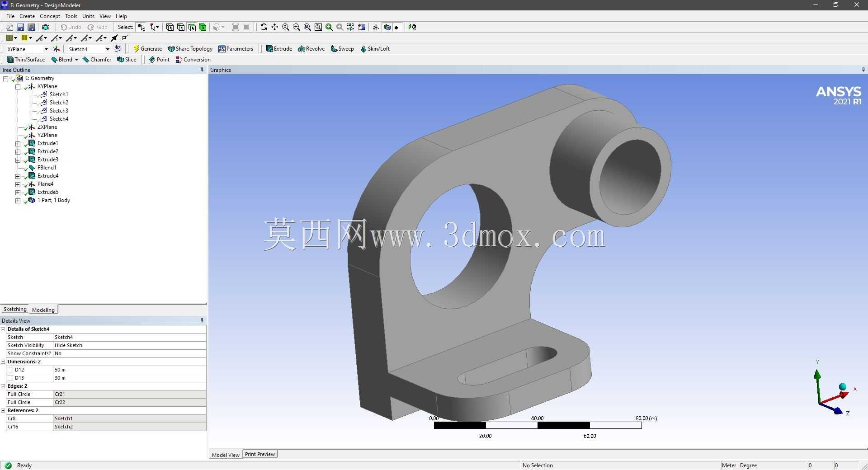The image size is (868, 470).
Task: Click the Sweep button
Action: tap(342, 49)
